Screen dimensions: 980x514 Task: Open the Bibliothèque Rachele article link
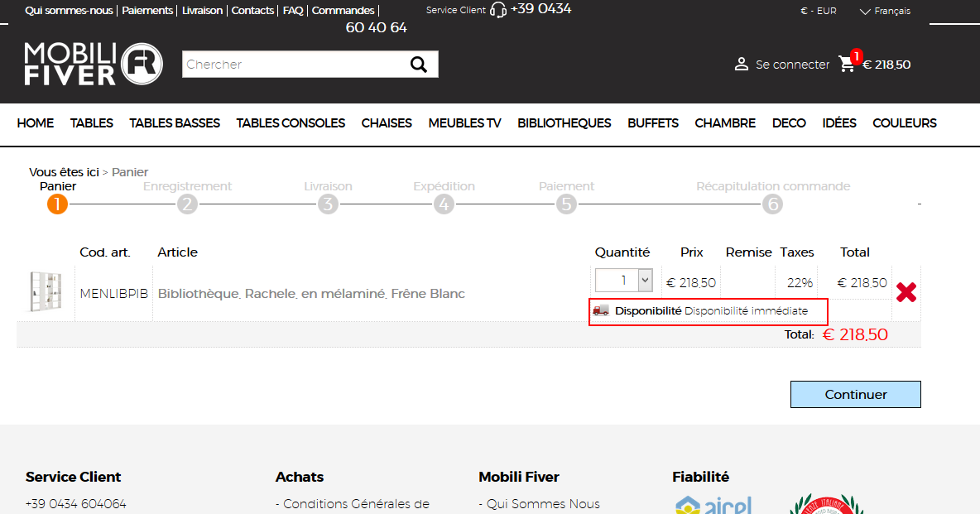pyautogui.click(x=311, y=293)
